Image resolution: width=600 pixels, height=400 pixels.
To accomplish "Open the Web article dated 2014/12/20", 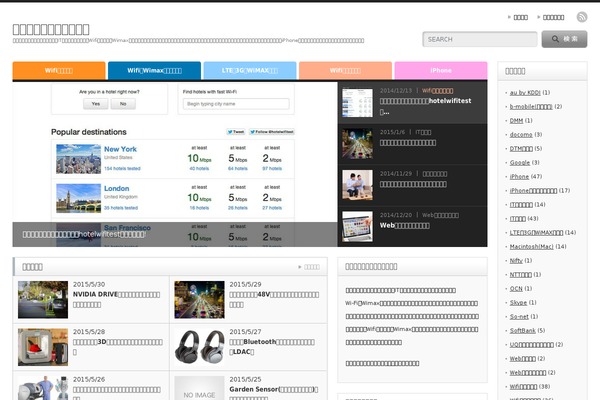I will click(x=404, y=225).
